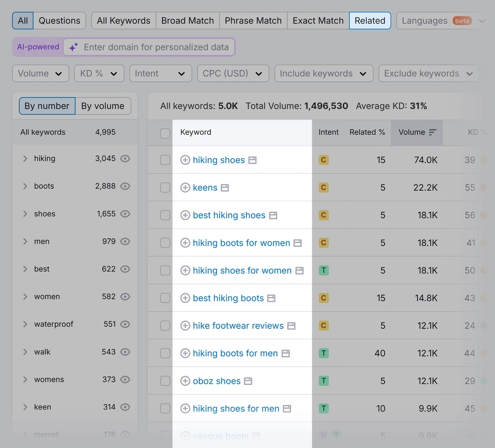Viewport: 495px width, 448px height.
Task: Click the plus icon beside keens
Action: coord(185,188)
